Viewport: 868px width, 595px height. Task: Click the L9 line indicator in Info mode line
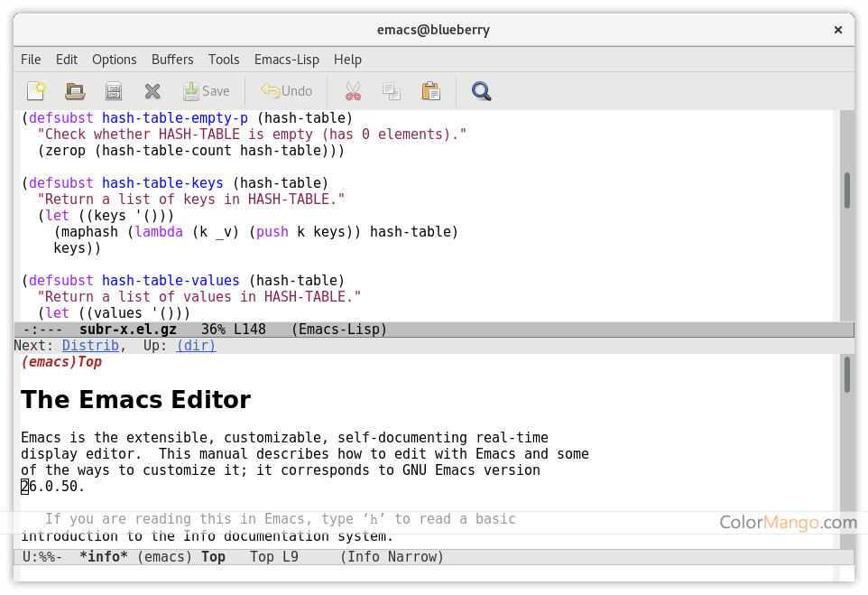(x=291, y=557)
